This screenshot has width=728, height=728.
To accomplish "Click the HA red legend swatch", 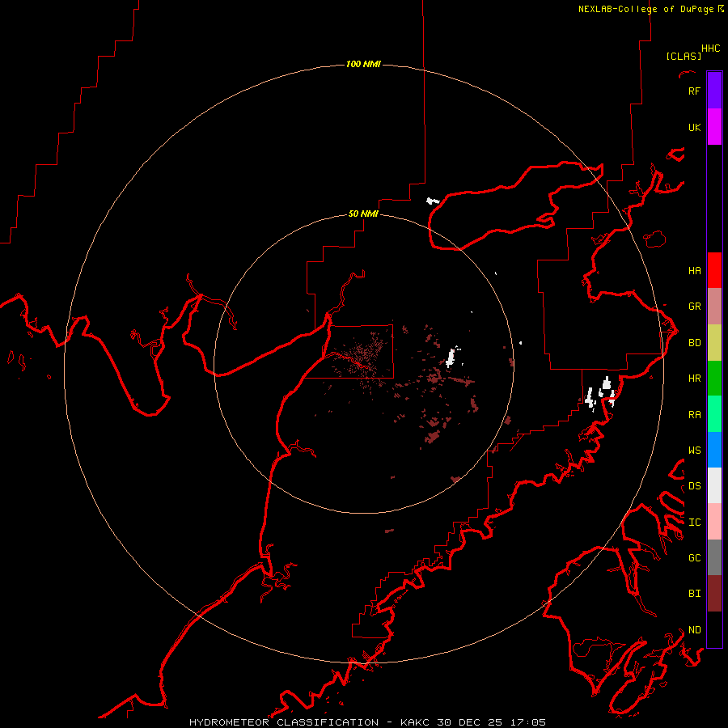I will [714, 270].
